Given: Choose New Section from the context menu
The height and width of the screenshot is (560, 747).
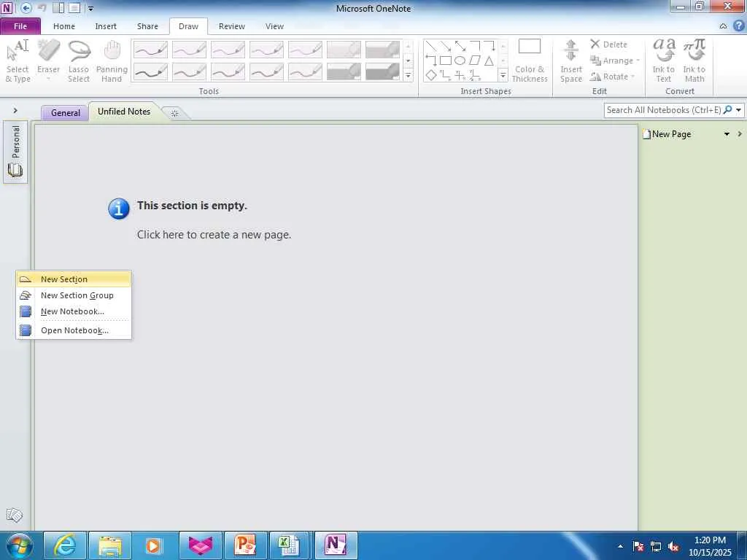Looking at the screenshot, I should coord(74,279).
